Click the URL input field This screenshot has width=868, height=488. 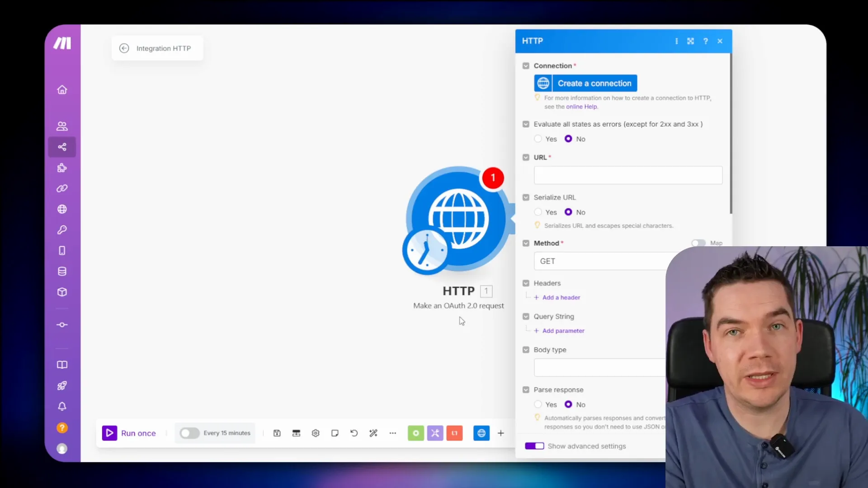coord(628,175)
